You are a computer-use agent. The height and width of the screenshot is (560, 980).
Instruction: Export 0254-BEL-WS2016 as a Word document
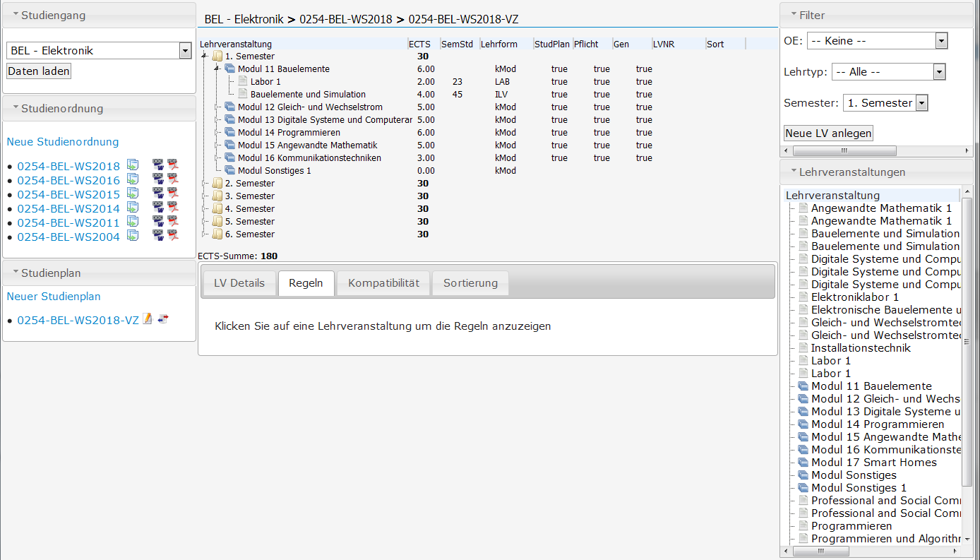pos(158,179)
